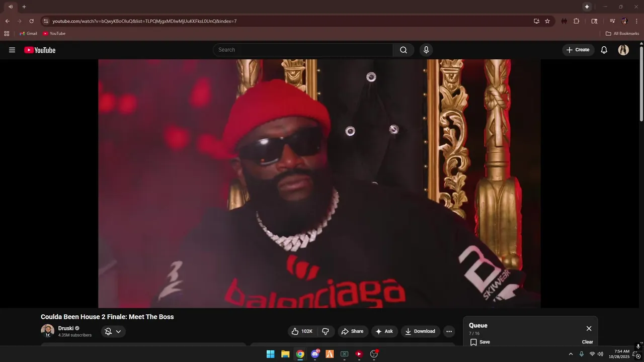Viewport: 644px width, 362px height.
Task: Open the All Bookmarks folder
Action: tap(622, 33)
